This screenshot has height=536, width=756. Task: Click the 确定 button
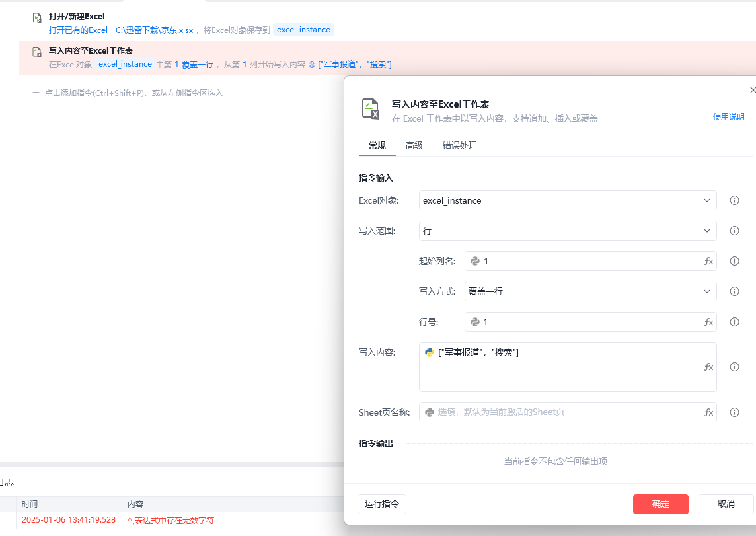tap(660, 504)
